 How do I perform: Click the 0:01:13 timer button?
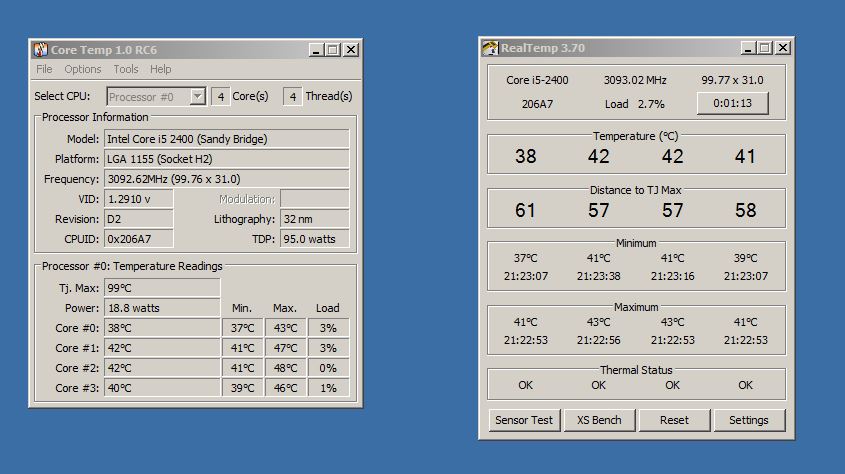(732, 103)
